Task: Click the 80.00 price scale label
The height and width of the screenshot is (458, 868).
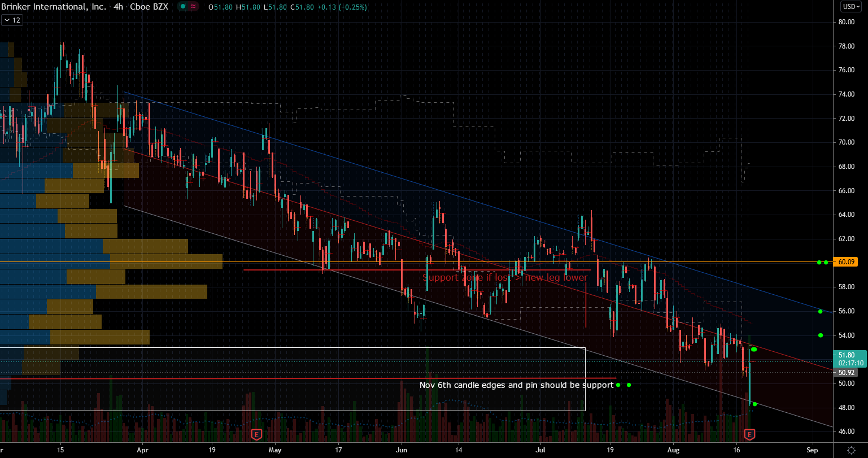Action: 845,22
